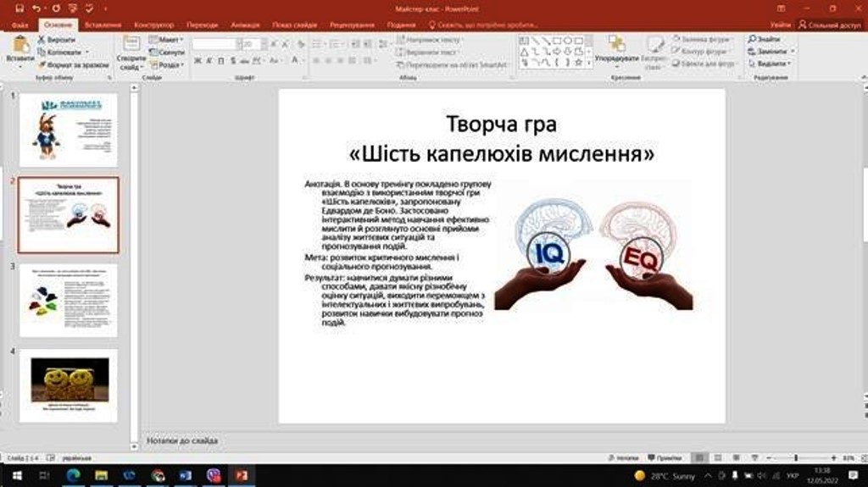Click Вирізати scissors cut icon
The image size is (868, 487).
(x=42, y=40)
